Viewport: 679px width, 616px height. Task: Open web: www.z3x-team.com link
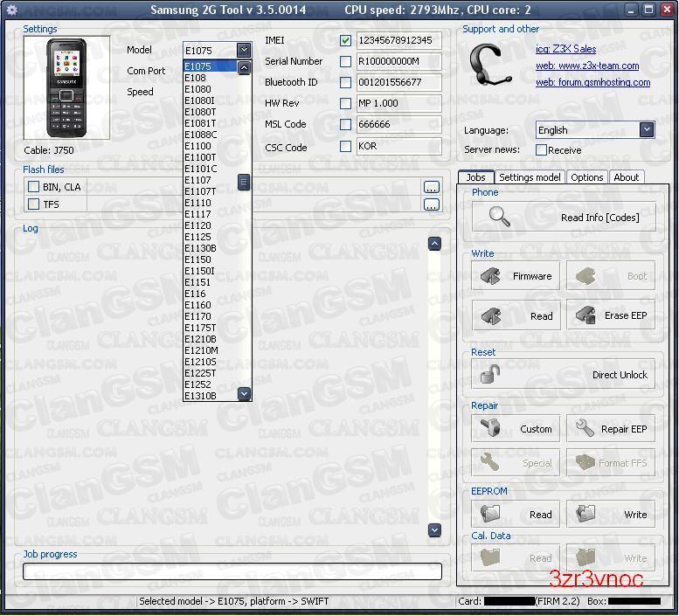(x=587, y=66)
